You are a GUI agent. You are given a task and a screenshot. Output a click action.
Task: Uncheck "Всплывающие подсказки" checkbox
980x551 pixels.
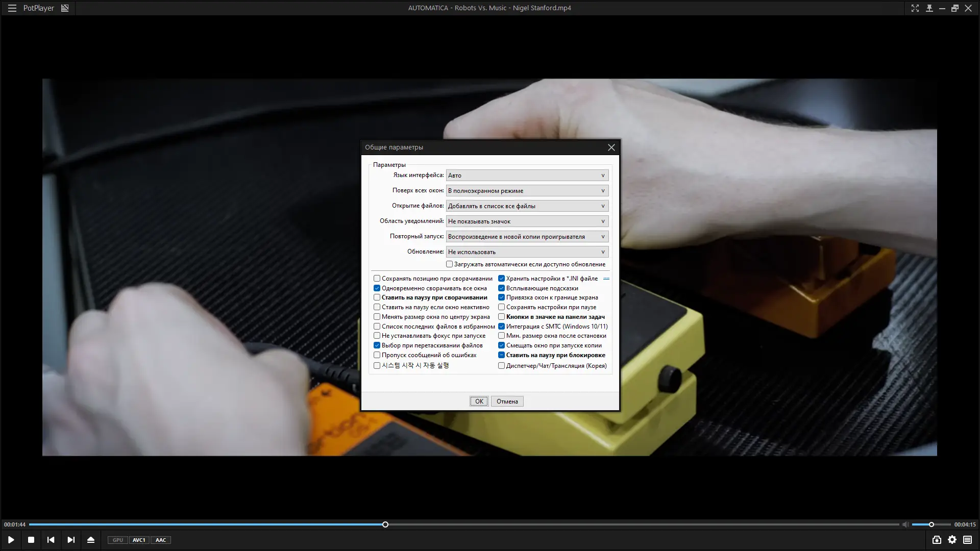tap(502, 288)
